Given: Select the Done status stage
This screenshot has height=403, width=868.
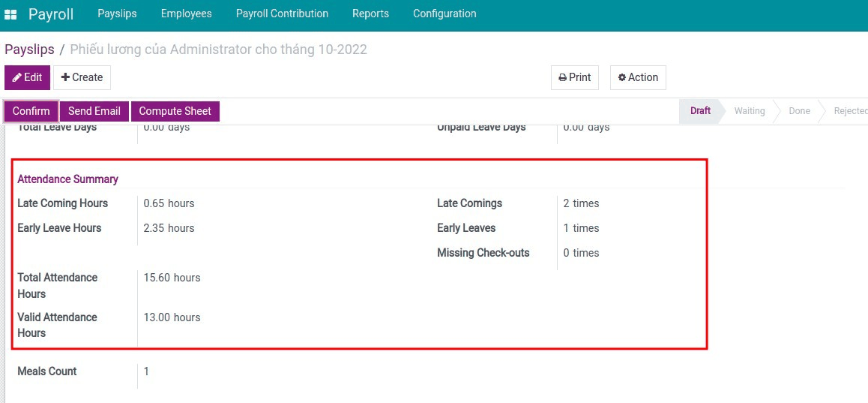Looking at the screenshot, I should point(799,111).
